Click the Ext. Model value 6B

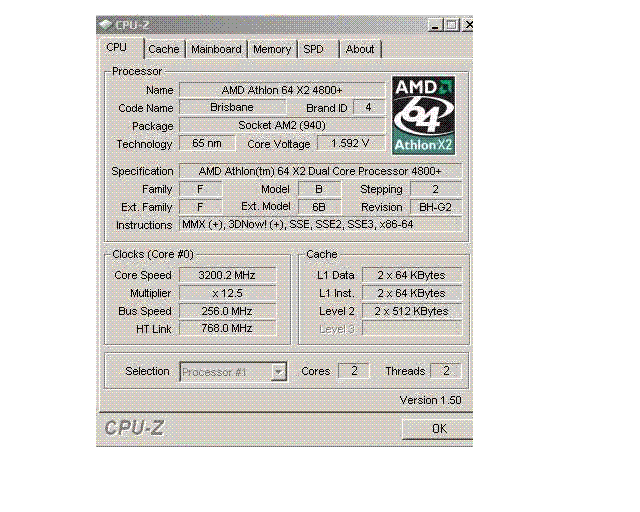click(x=319, y=207)
